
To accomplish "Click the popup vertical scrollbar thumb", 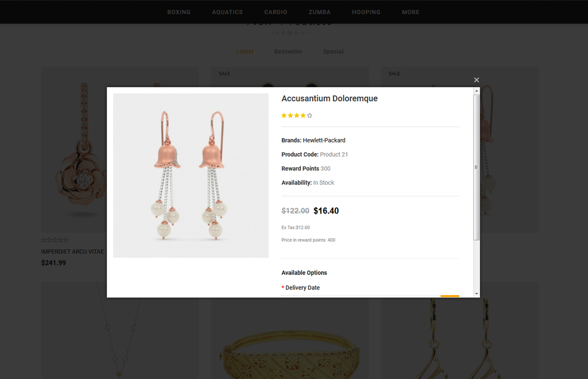I will point(476,167).
